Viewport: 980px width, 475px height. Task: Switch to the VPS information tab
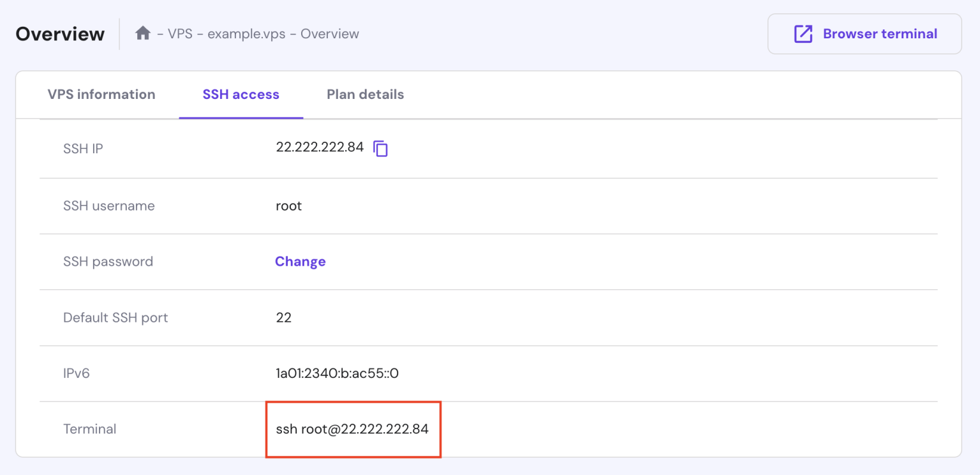[x=101, y=94]
